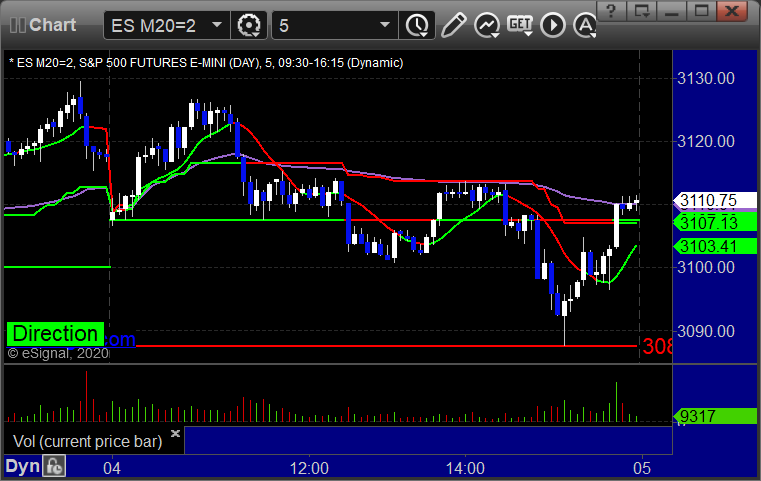Expand the ES M20=2 symbol dropdown
This screenshot has width=761, height=481.
[x=217, y=25]
